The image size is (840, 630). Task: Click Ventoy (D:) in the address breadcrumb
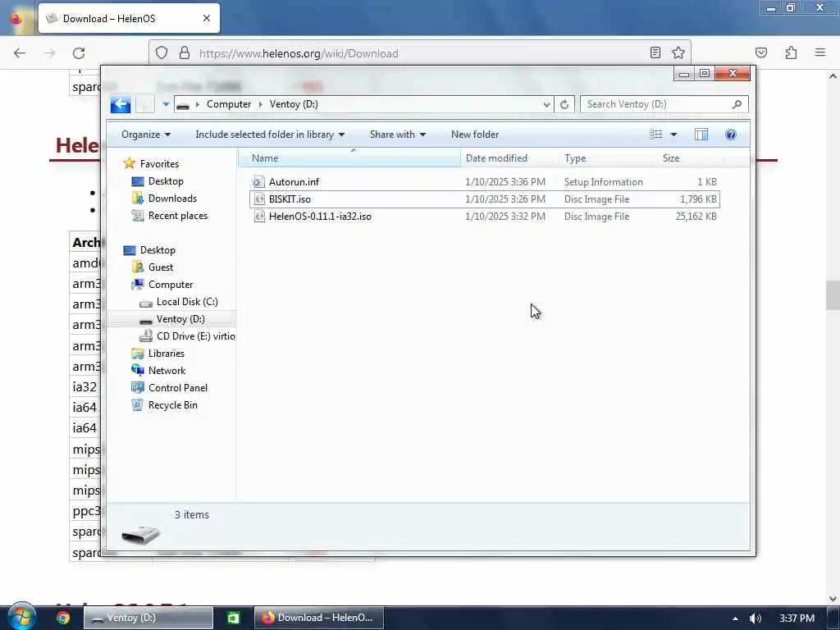coord(294,104)
